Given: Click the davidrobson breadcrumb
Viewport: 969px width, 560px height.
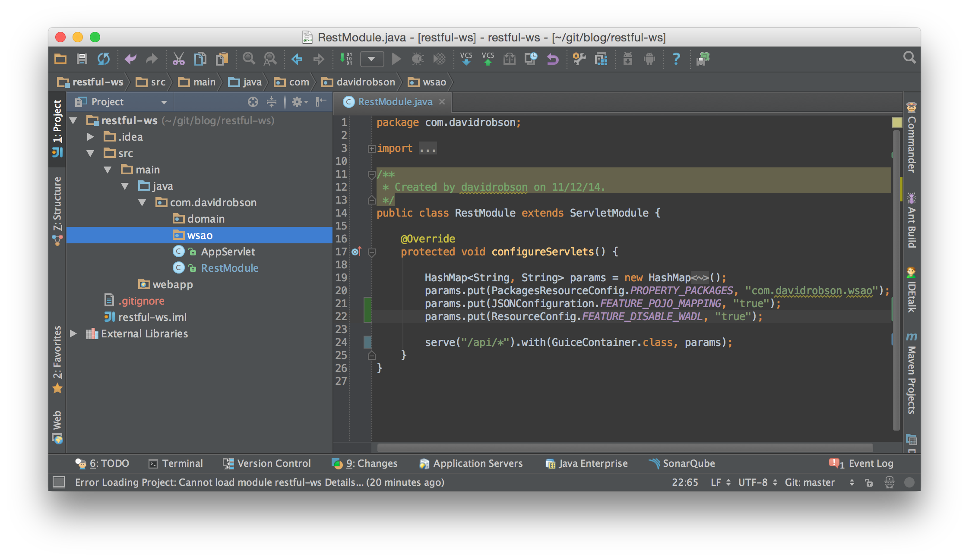Looking at the screenshot, I should [358, 82].
